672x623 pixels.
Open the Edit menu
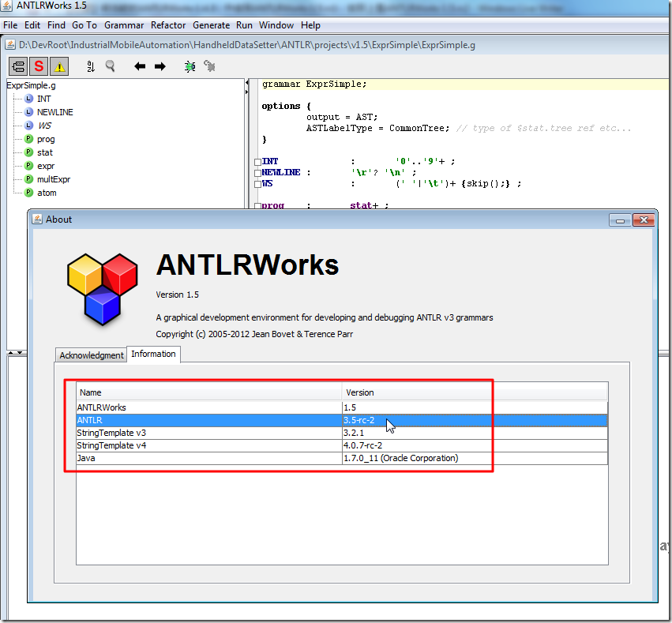[32, 25]
